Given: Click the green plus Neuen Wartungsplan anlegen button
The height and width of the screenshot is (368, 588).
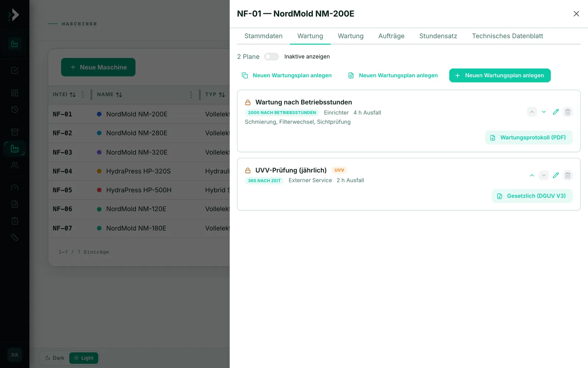Looking at the screenshot, I should pyautogui.click(x=500, y=75).
